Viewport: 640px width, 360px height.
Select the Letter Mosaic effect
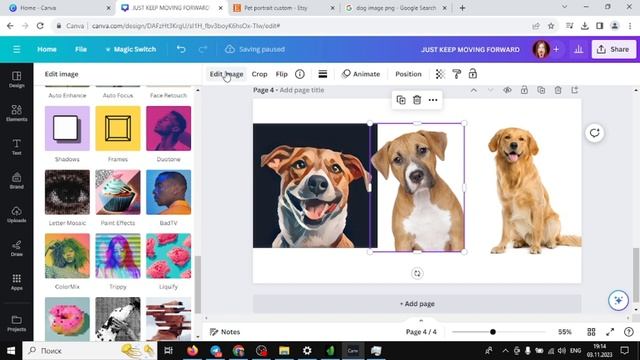67,192
